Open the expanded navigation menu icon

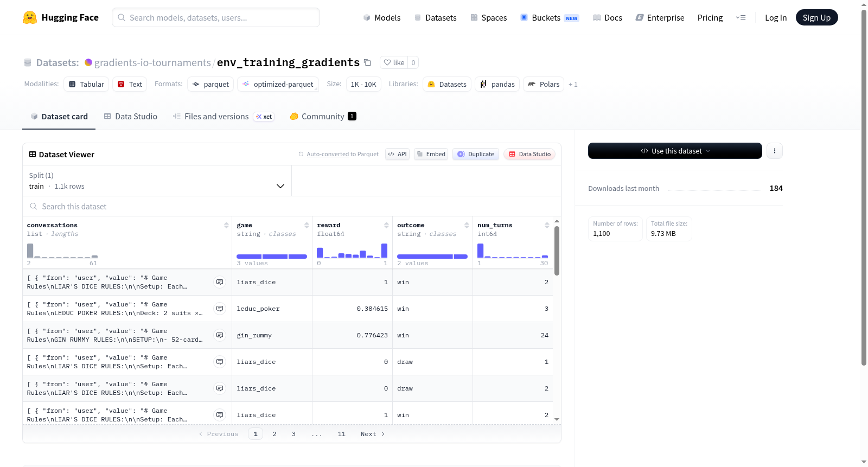(741, 17)
